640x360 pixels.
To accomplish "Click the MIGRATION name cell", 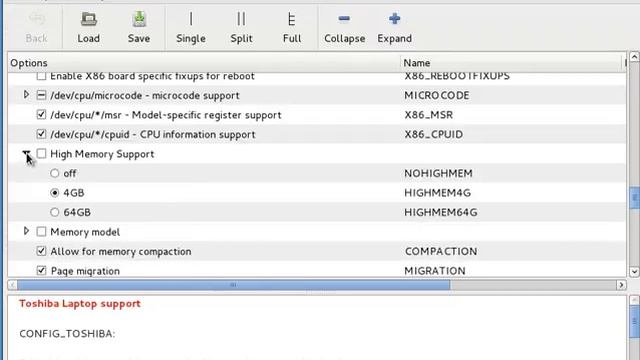I will [x=435, y=271].
